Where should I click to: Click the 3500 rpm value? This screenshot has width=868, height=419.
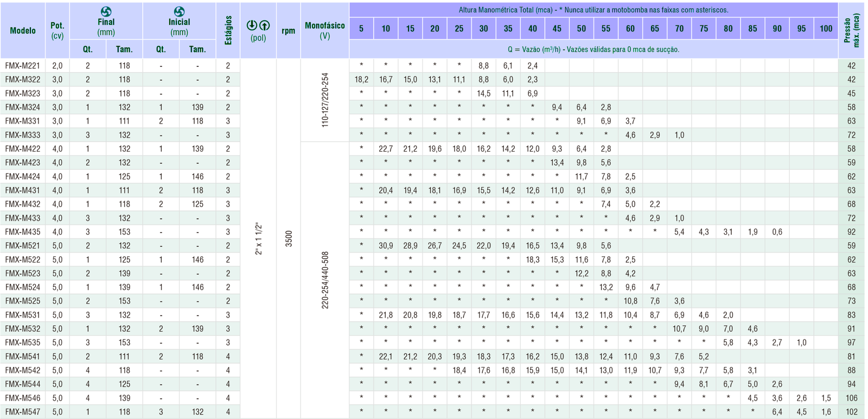coord(289,239)
